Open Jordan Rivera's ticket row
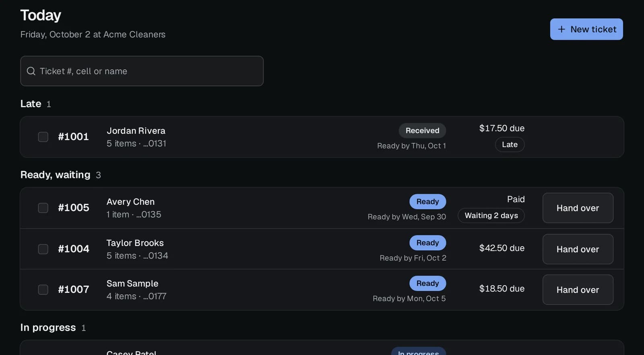The width and height of the screenshot is (644, 355). (x=322, y=137)
